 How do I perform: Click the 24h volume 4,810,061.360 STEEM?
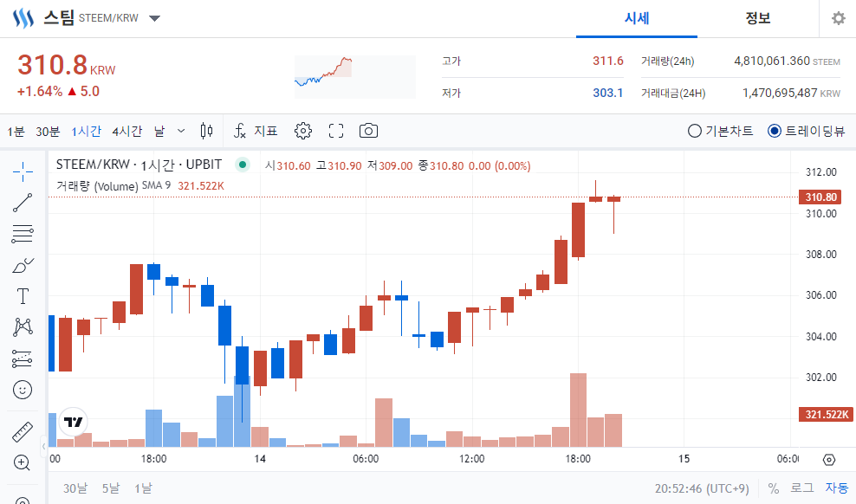tap(787, 61)
